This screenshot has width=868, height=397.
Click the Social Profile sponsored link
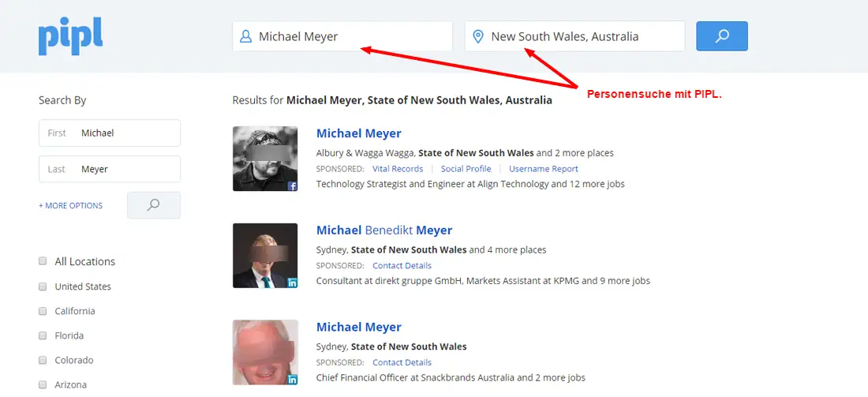point(466,169)
